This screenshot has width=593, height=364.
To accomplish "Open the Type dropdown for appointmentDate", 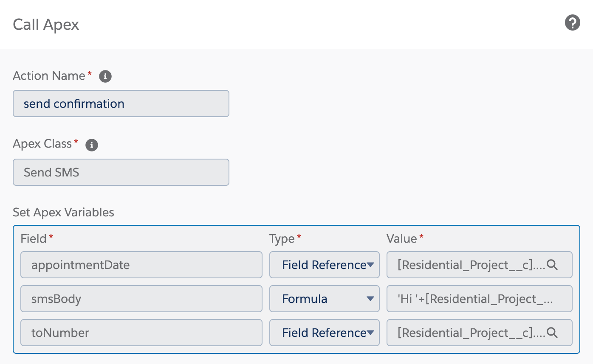I will [x=324, y=265].
